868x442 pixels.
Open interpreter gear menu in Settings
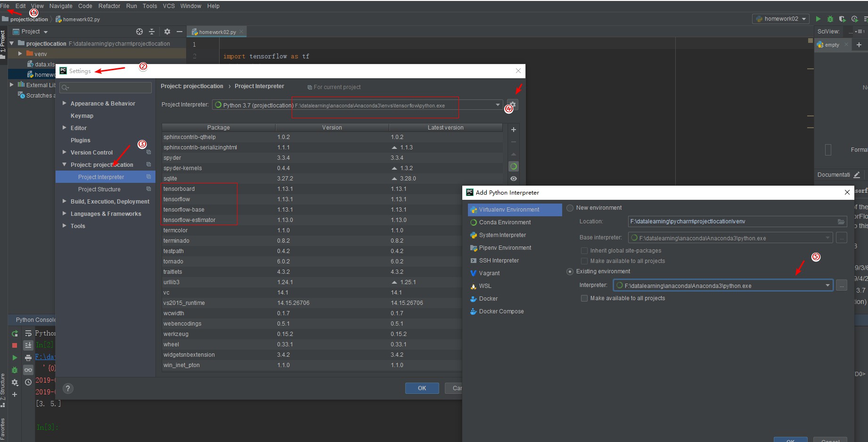point(513,105)
